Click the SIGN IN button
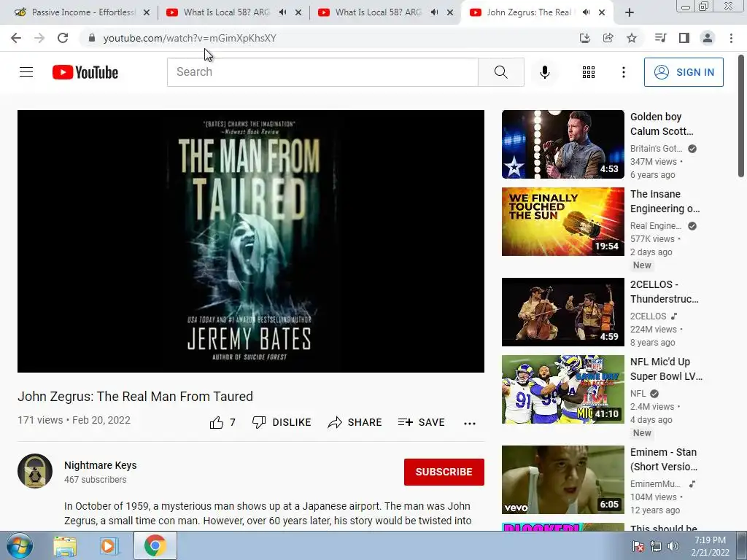 (x=684, y=72)
